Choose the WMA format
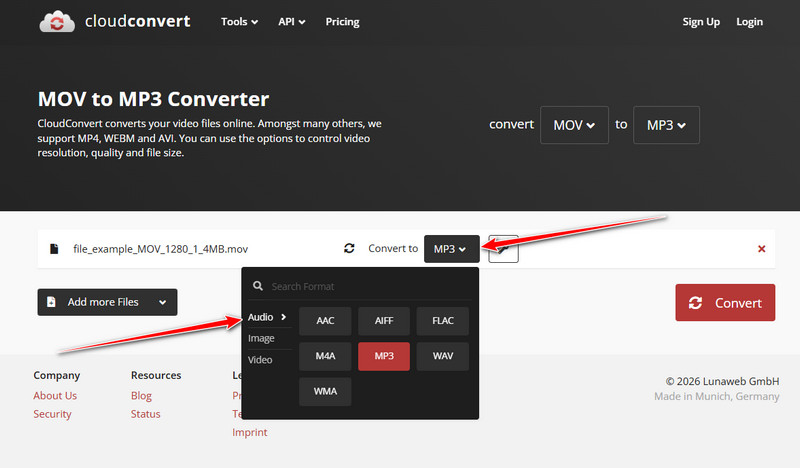 [325, 391]
